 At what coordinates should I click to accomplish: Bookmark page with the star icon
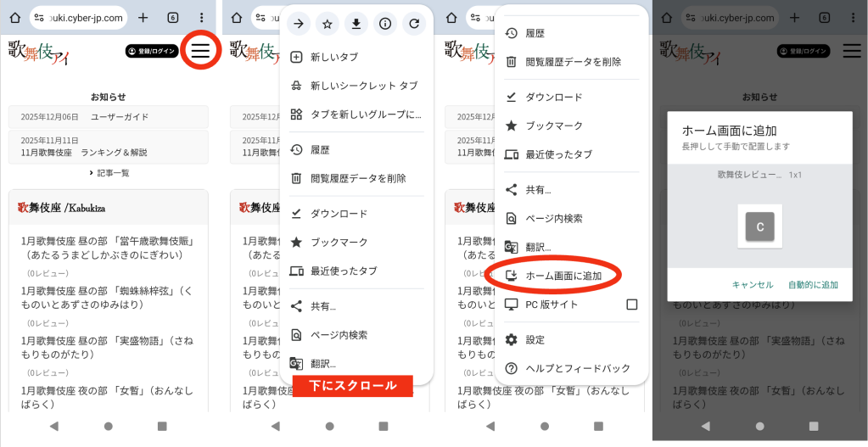pos(327,24)
